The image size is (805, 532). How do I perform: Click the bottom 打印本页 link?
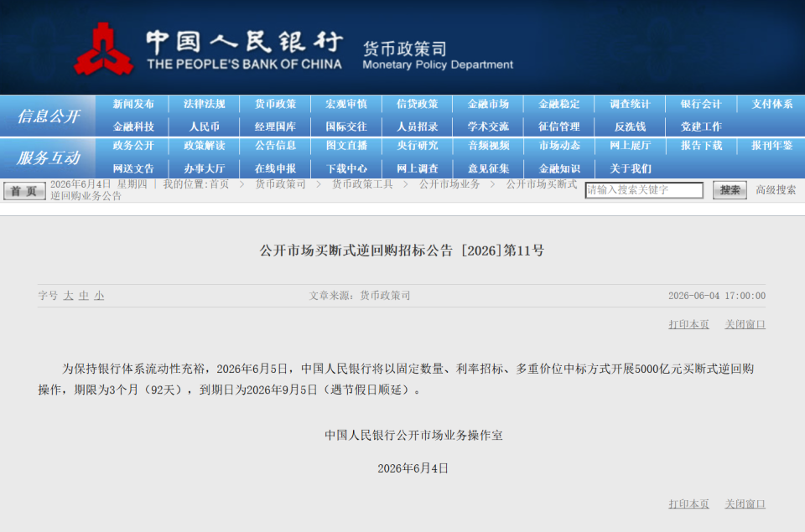(x=688, y=504)
